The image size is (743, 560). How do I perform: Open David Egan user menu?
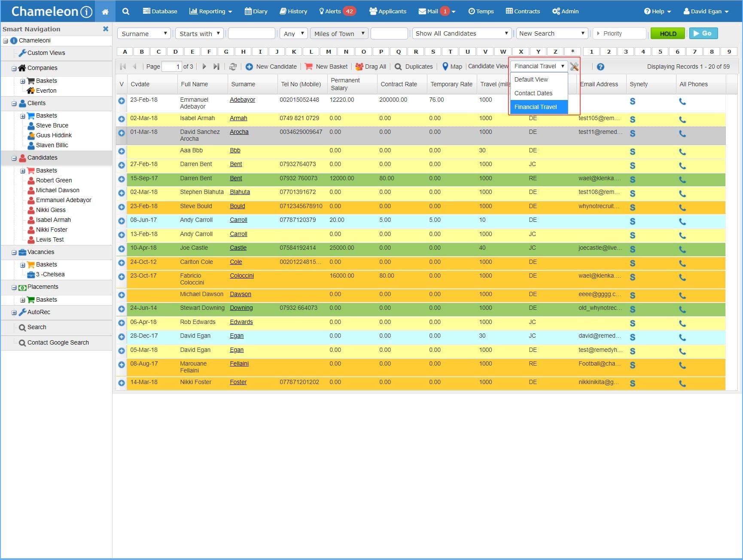pos(706,12)
